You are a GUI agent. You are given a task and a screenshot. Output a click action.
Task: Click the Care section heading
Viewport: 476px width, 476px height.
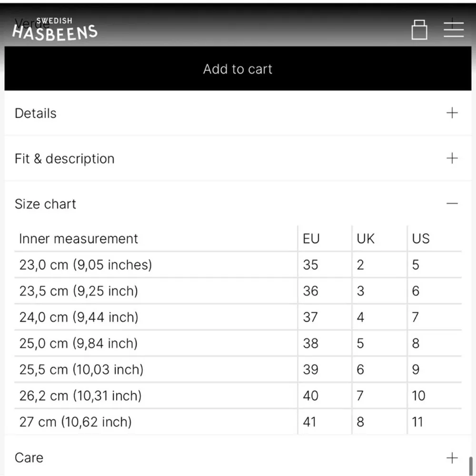[29, 458]
